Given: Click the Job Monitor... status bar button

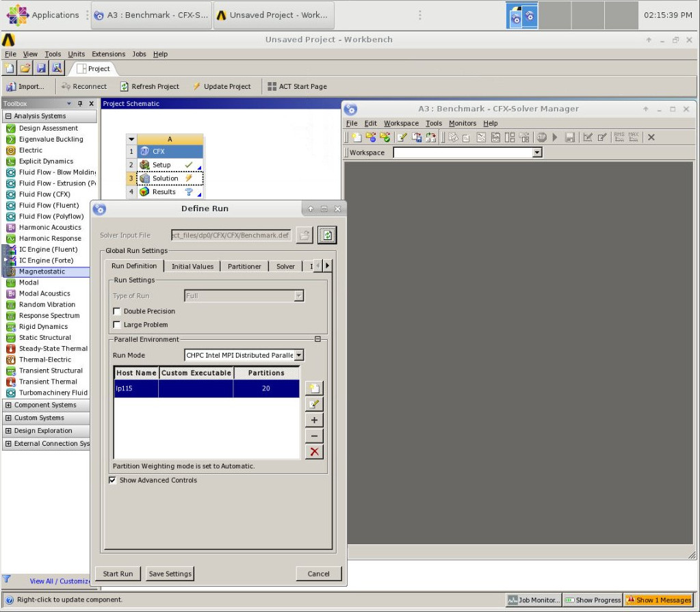Looking at the screenshot, I should click(534, 600).
